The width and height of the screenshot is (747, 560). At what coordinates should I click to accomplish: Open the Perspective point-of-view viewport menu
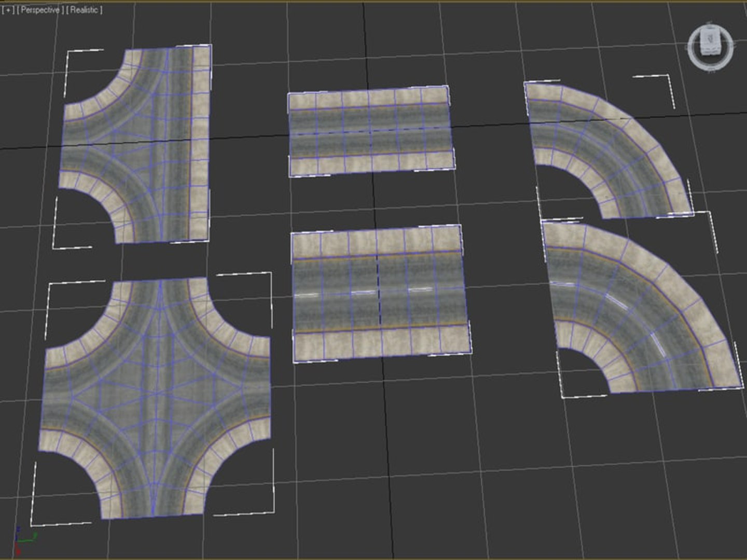coord(40,10)
